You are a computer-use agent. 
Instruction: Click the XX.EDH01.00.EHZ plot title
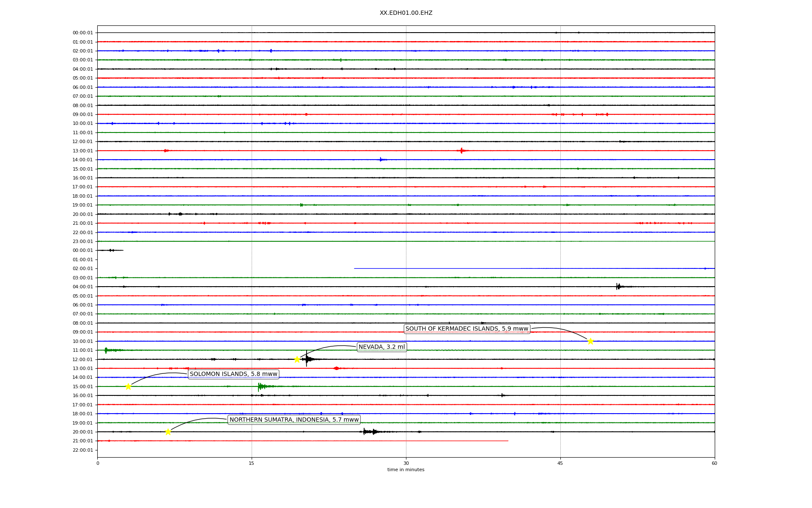click(406, 13)
